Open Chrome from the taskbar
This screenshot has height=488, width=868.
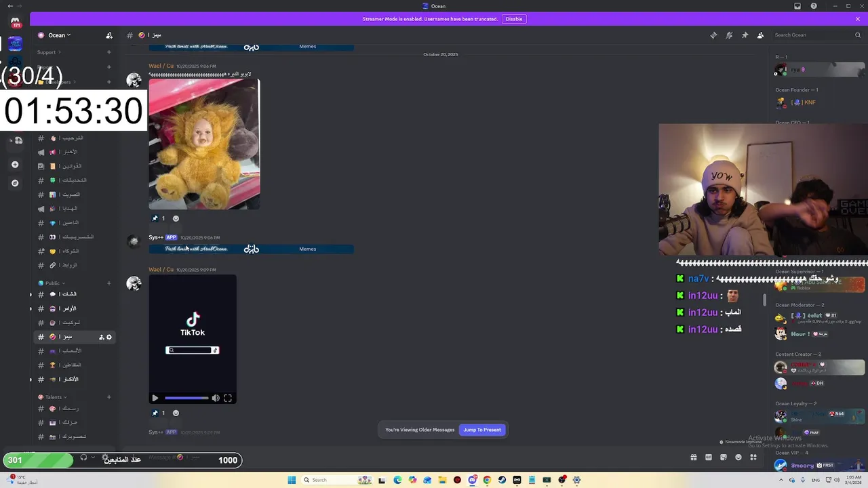[487, 480]
